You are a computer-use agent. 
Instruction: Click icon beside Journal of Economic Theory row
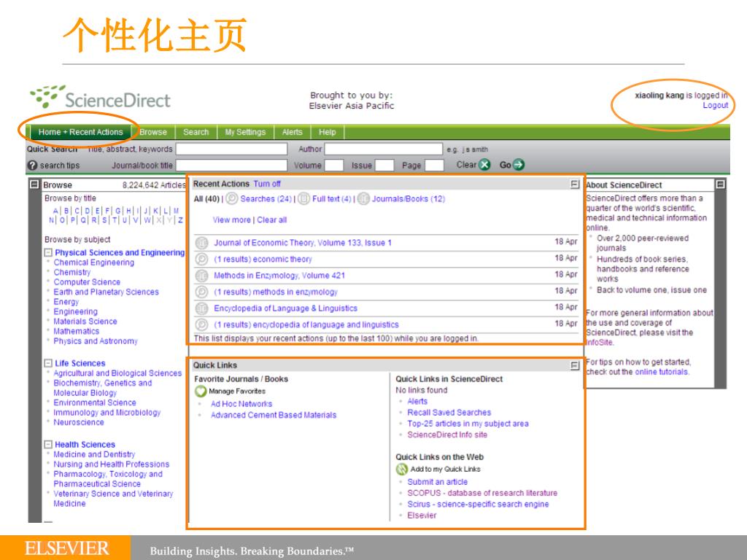click(x=202, y=243)
